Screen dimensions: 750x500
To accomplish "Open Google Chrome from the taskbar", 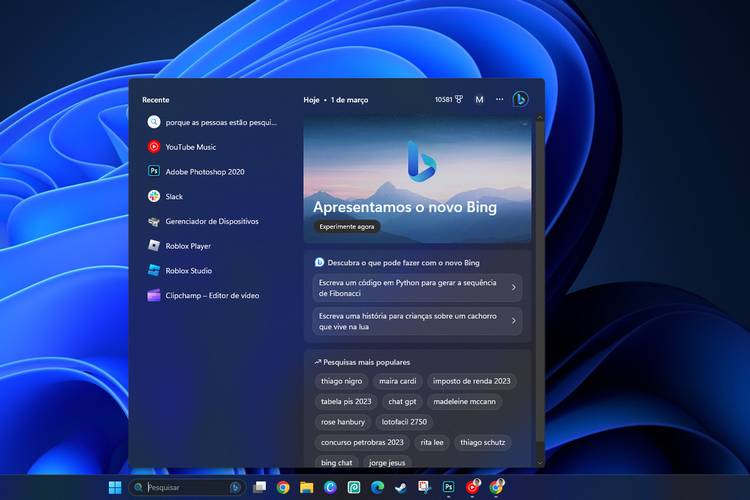I will click(283, 487).
